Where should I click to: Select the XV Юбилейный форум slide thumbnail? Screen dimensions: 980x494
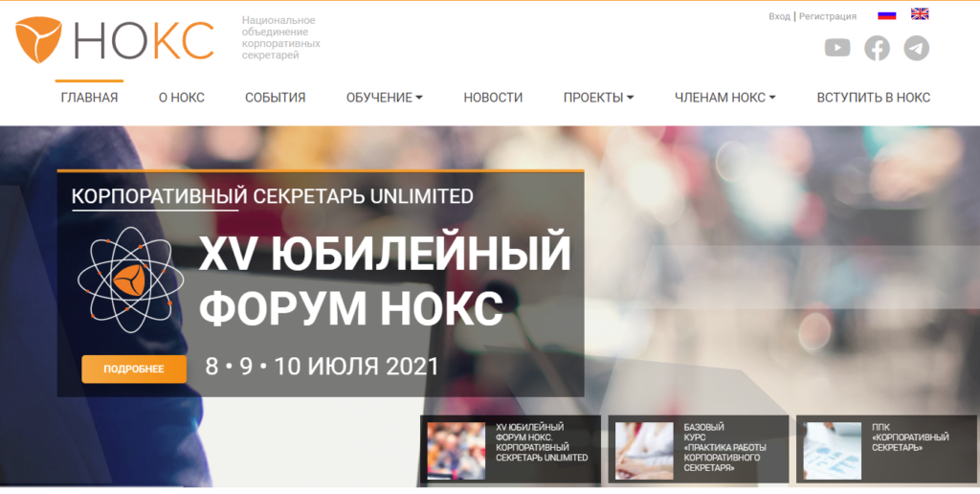click(457, 451)
